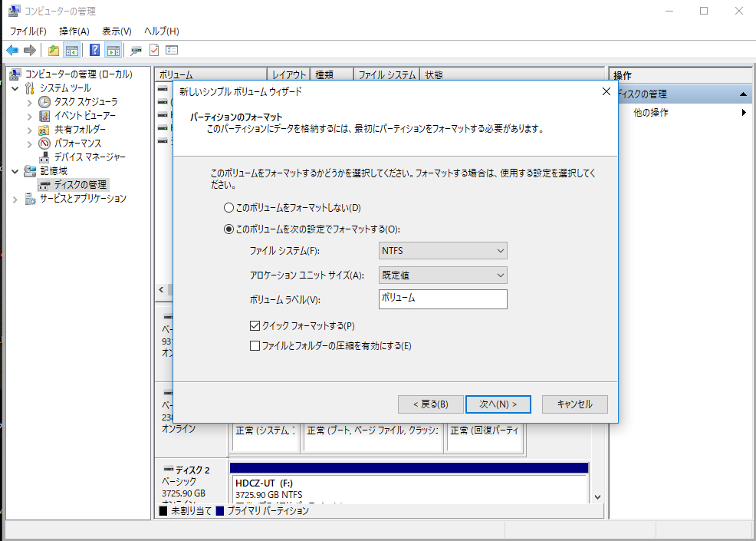The image size is (756, 541).
Task: Select the イベント ビューアー icon in tree
Action: [45, 116]
